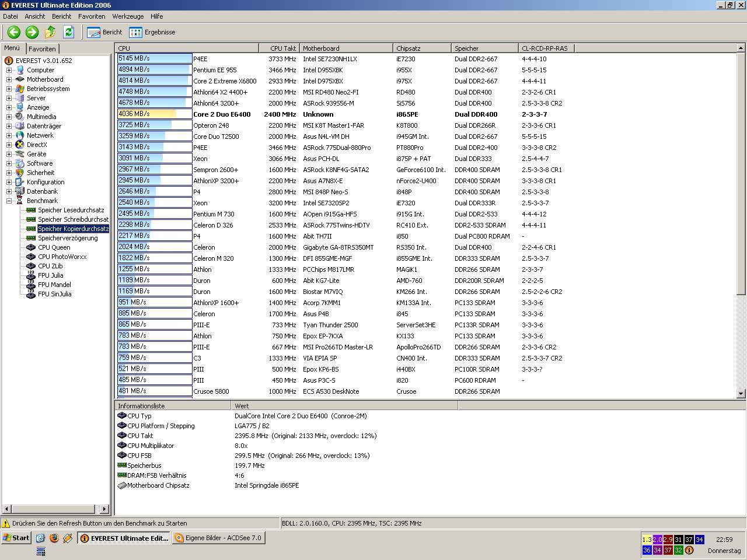Select the Computer icon in the tree
The image size is (747, 560).
[x=20, y=70]
